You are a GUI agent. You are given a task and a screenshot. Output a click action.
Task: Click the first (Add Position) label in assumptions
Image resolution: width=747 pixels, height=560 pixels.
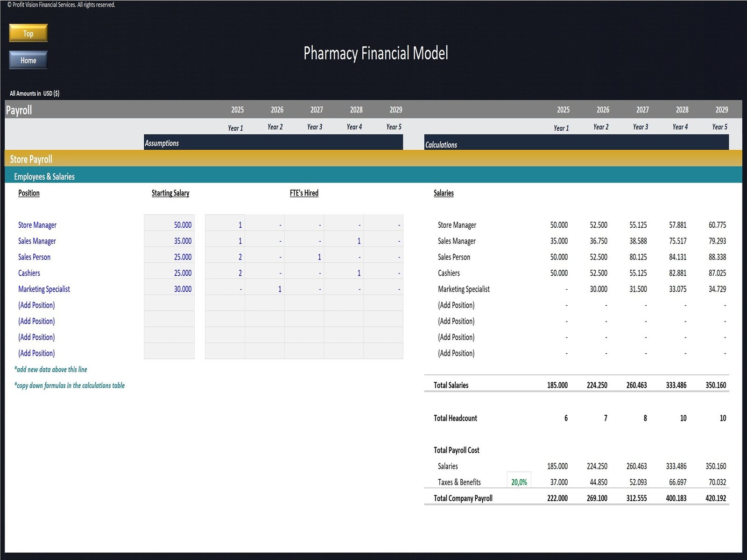(x=36, y=305)
